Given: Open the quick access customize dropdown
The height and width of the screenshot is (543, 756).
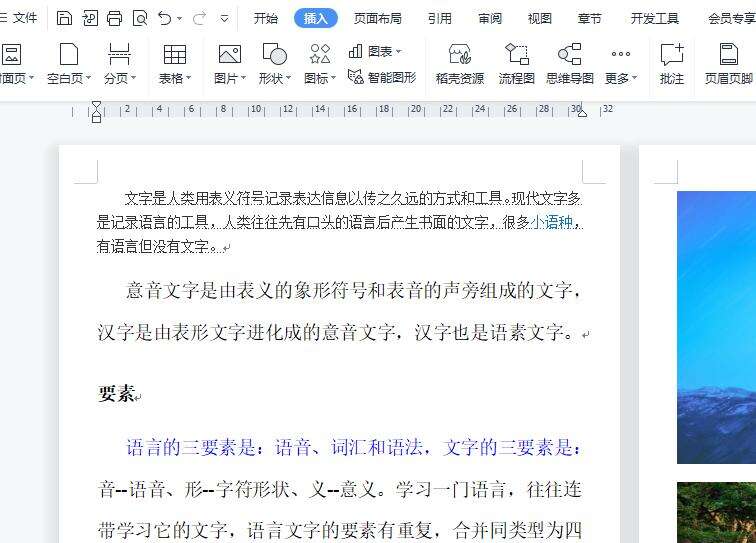Looking at the screenshot, I should [x=224, y=19].
